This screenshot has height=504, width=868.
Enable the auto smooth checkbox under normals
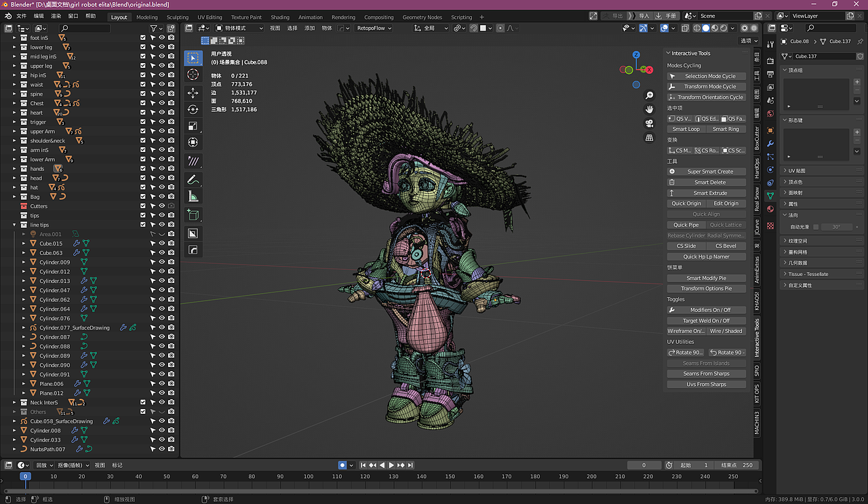coord(816,227)
